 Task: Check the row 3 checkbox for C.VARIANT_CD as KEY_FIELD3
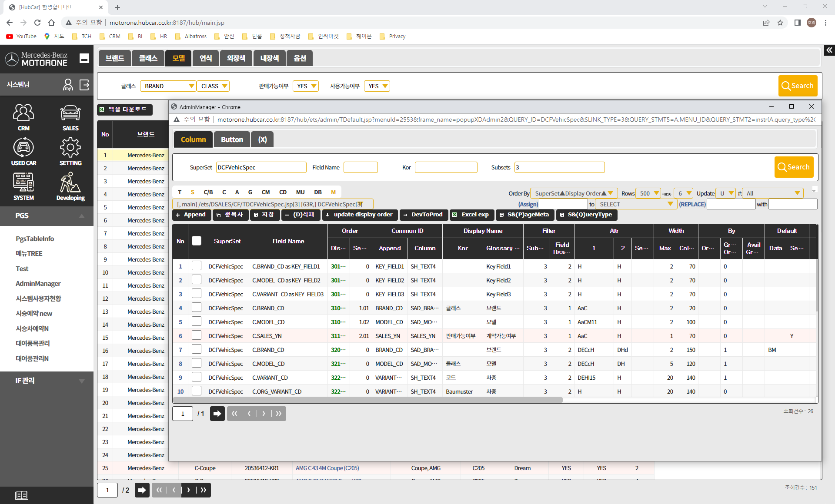coord(197,294)
